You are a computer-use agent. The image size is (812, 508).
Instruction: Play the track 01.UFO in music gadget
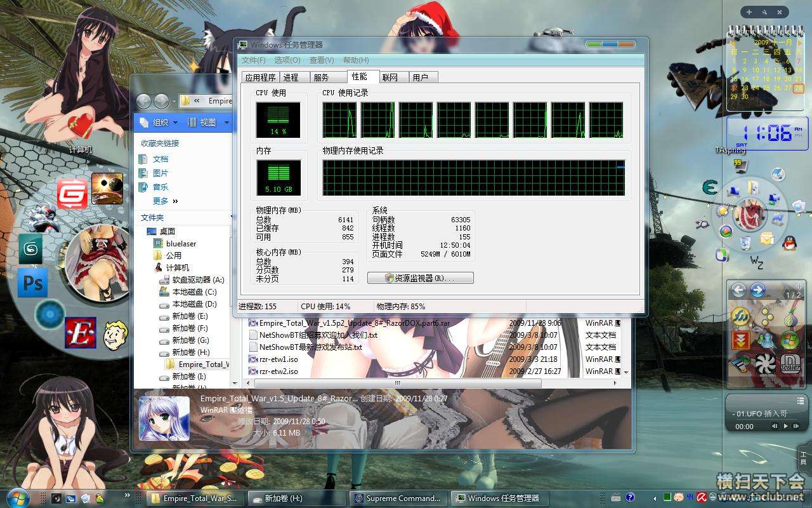(x=787, y=427)
